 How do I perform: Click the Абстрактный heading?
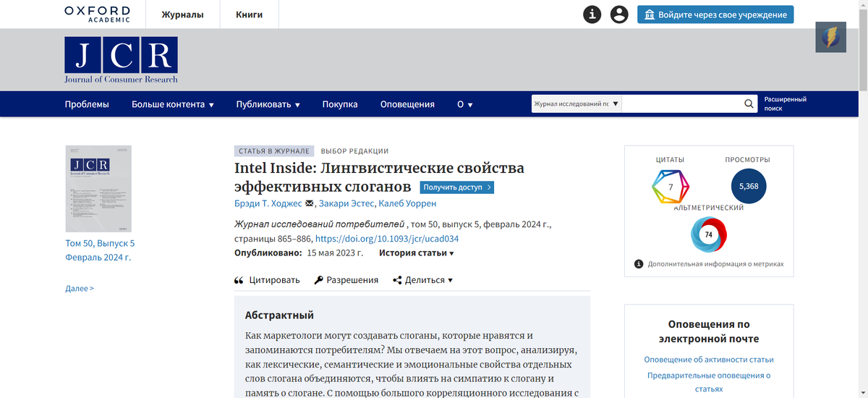click(x=279, y=316)
